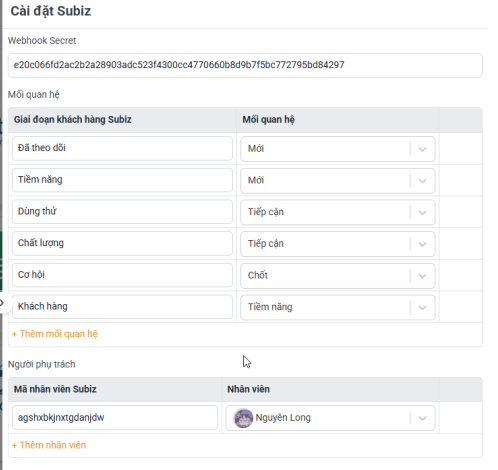This screenshot has width=498, height=470.
Task: Open chevron for Tiềm năng stage dropdown
Action: [422, 181]
